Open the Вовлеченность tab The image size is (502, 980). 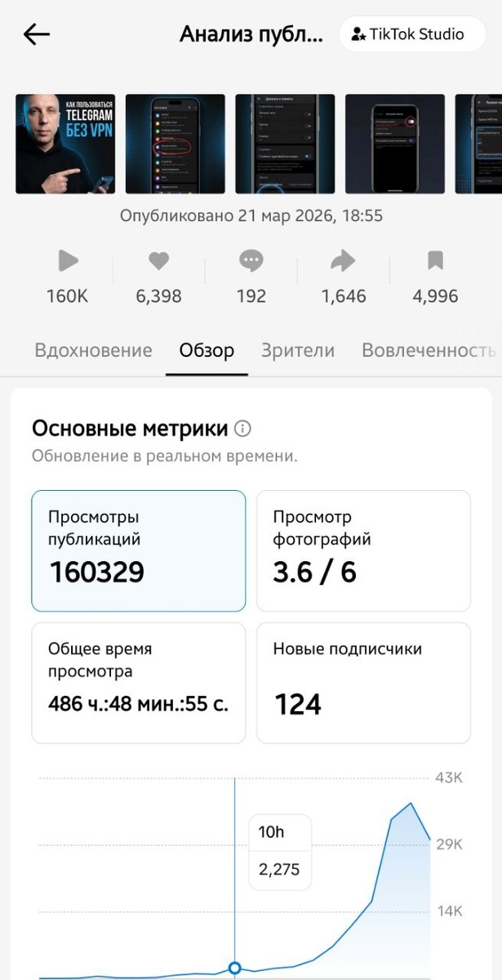[428, 350]
